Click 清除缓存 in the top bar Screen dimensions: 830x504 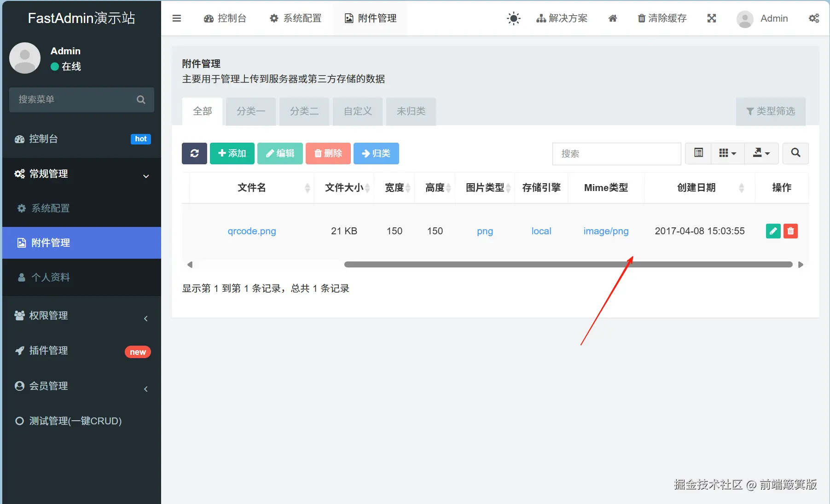[x=662, y=18]
